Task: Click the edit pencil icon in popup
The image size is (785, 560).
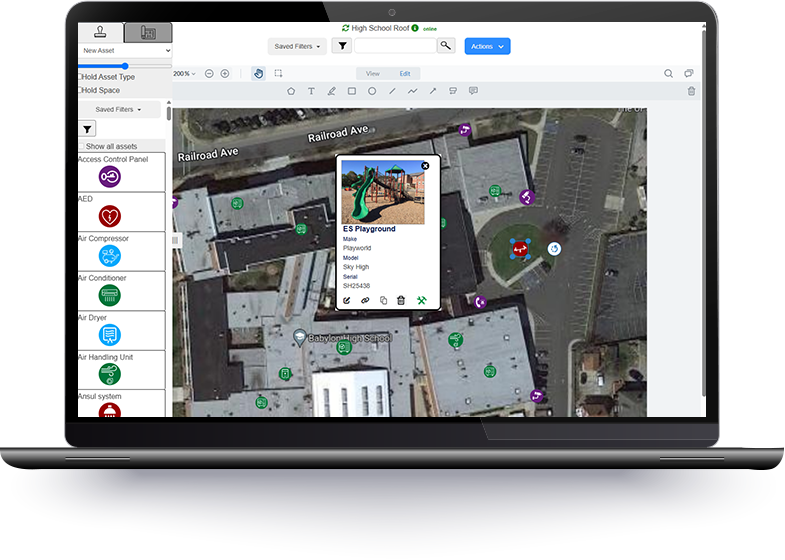Action: [347, 300]
